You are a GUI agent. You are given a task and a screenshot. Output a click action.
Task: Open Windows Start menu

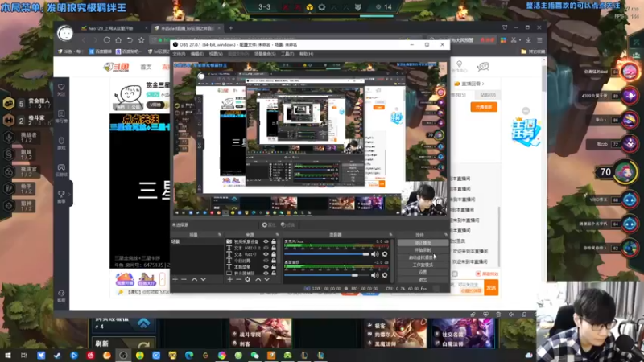coord(8,355)
